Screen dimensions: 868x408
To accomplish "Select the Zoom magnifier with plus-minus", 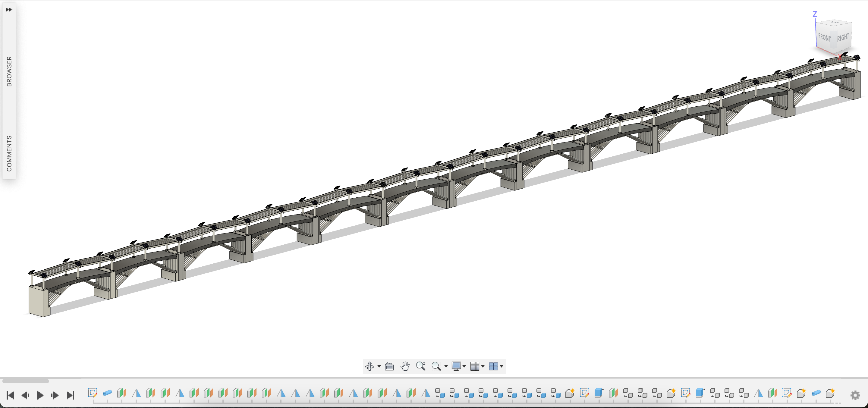I will click(x=420, y=366).
